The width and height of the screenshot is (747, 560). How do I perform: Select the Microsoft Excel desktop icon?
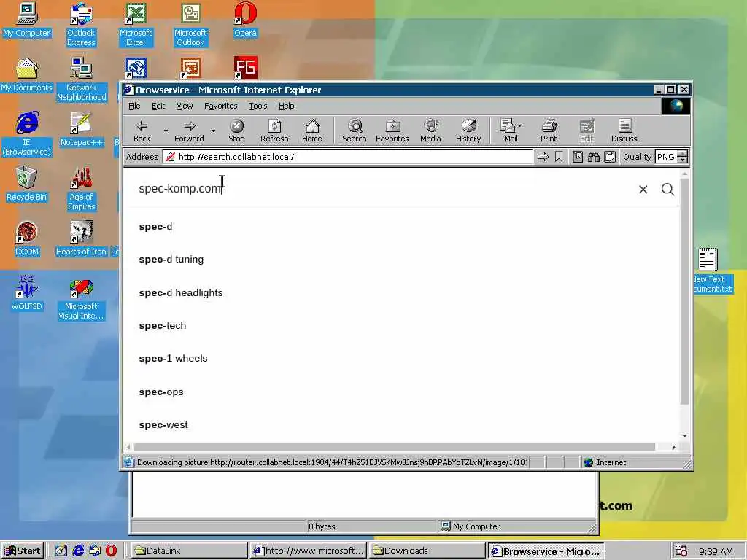(x=136, y=25)
